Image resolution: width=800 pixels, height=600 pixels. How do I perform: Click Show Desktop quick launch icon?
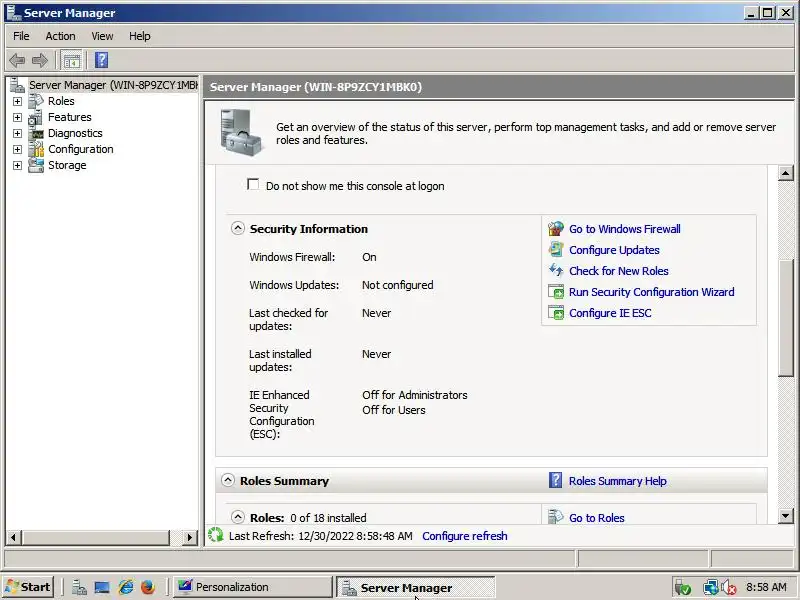click(102, 587)
